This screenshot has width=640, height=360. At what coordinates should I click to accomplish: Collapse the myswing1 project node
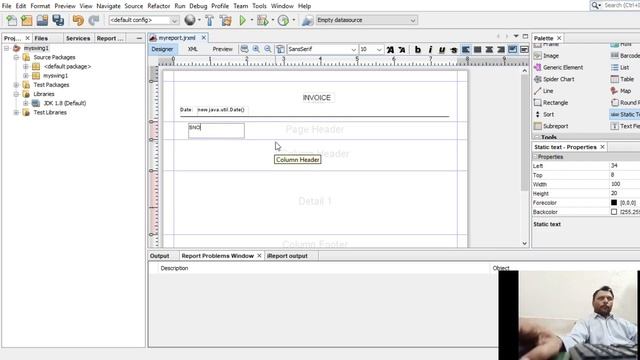click(7, 48)
